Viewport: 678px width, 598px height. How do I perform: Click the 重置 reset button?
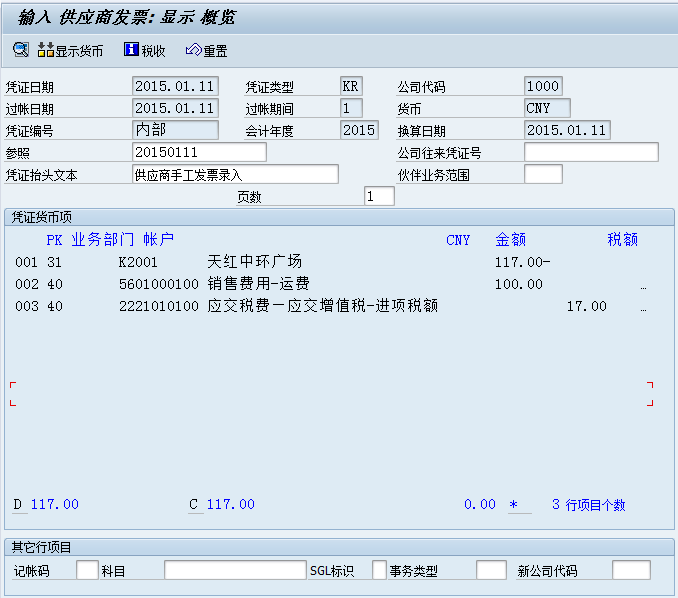pyautogui.click(x=207, y=51)
